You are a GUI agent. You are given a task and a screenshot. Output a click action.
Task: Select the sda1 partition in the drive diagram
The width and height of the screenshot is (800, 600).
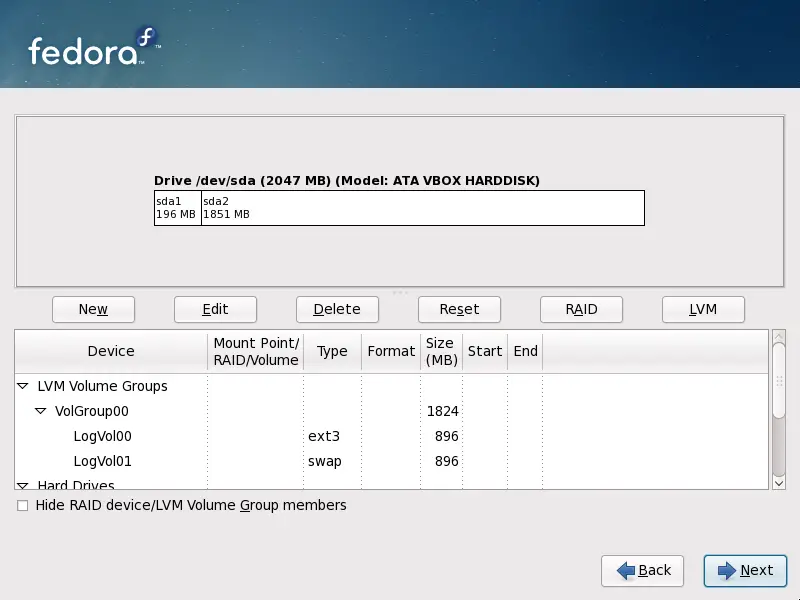(x=175, y=207)
